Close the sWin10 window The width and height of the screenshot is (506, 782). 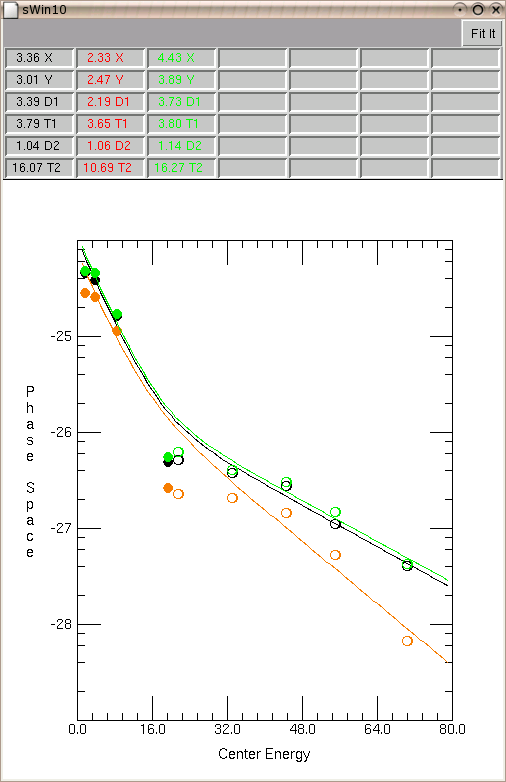pyautogui.click(x=496, y=9)
